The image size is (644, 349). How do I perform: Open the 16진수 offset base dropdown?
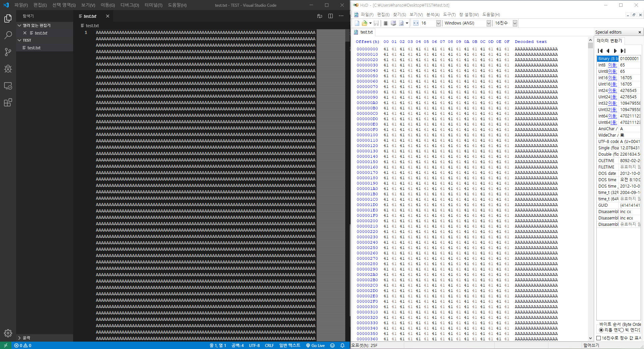coord(515,23)
